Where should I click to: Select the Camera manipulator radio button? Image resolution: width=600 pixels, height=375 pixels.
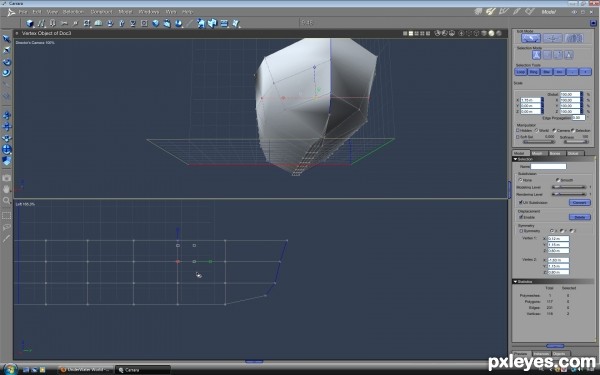[554, 130]
